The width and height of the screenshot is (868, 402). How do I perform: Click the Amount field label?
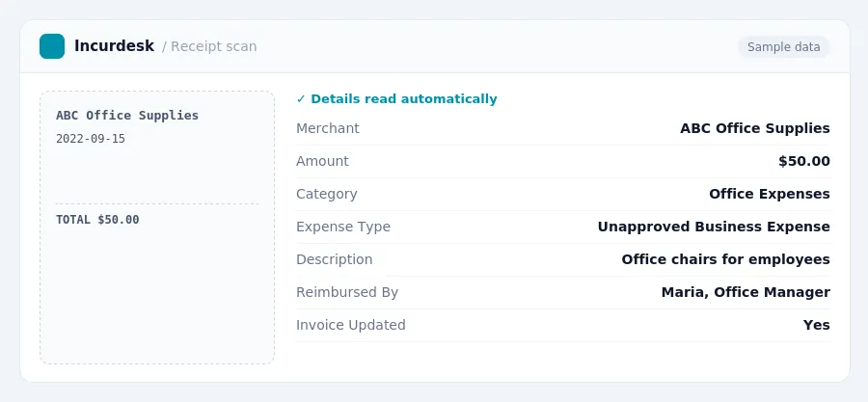[323, 161]
